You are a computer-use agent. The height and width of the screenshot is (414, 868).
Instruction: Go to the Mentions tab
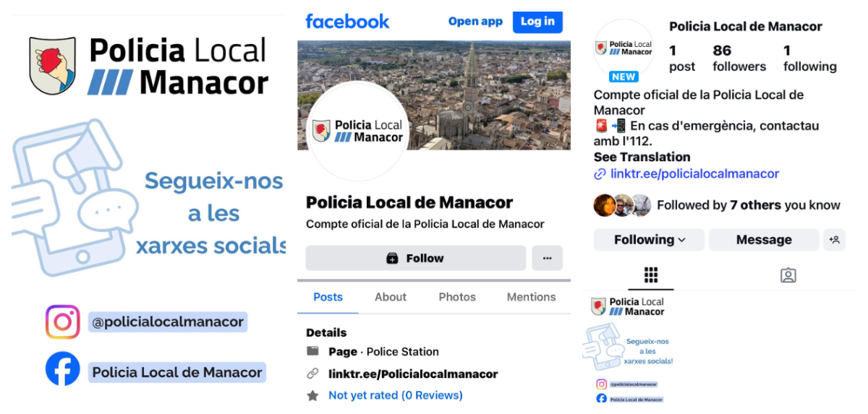point(531,297)
